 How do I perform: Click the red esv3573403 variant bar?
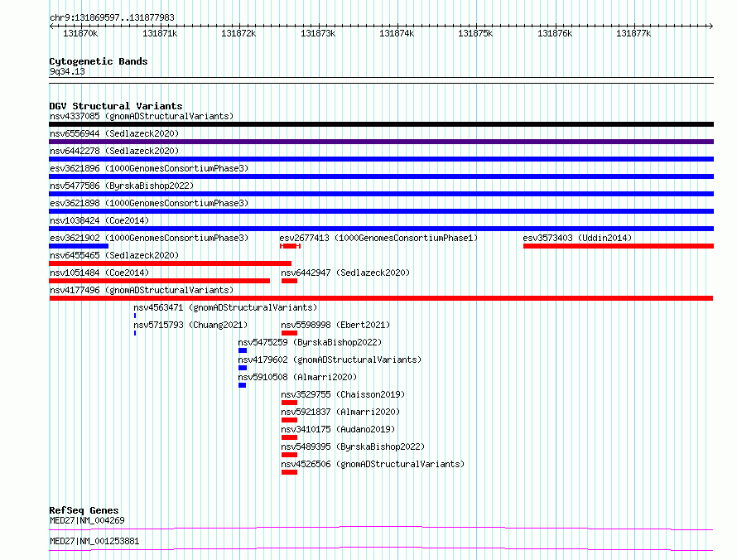pyautogui.click(x=619, y=246)
